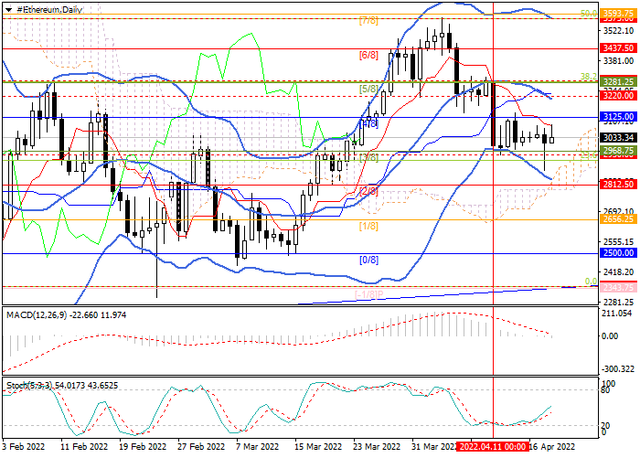
Task: Click the 19 Feb 2022 date label
Action: click(143, 446)
